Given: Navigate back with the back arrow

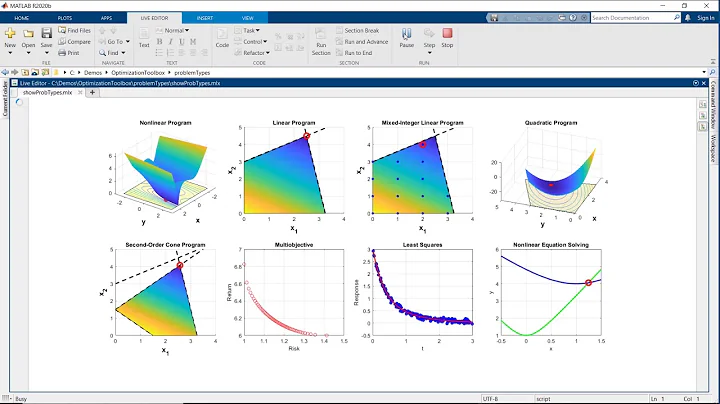Looking at the screenshot, I should click(x=5, y=73).
